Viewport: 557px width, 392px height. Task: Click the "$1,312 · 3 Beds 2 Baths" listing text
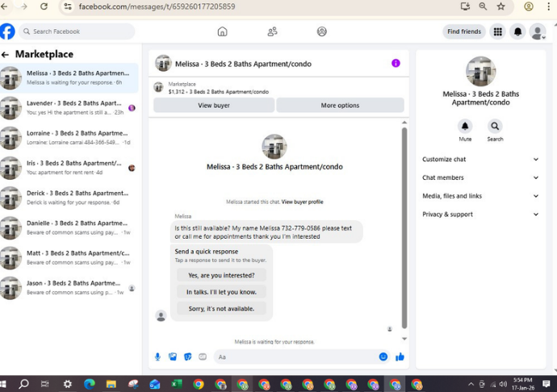219,92
